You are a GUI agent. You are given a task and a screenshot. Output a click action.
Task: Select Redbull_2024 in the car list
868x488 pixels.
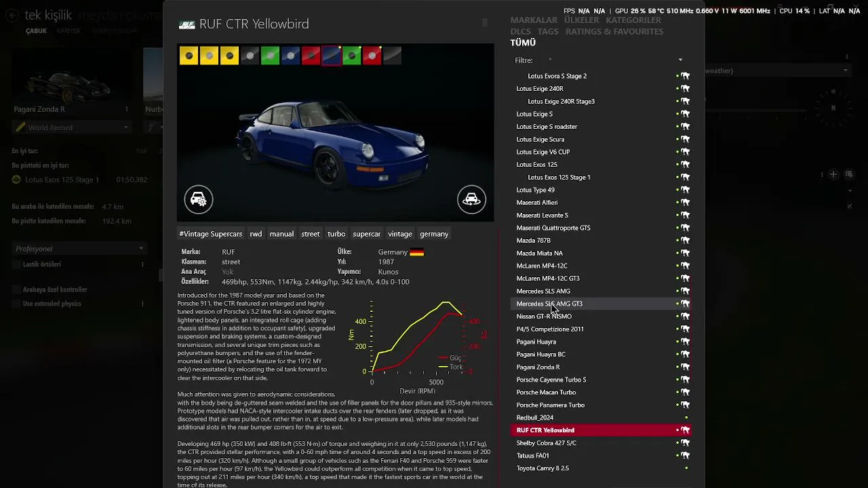tap(600, 418)
